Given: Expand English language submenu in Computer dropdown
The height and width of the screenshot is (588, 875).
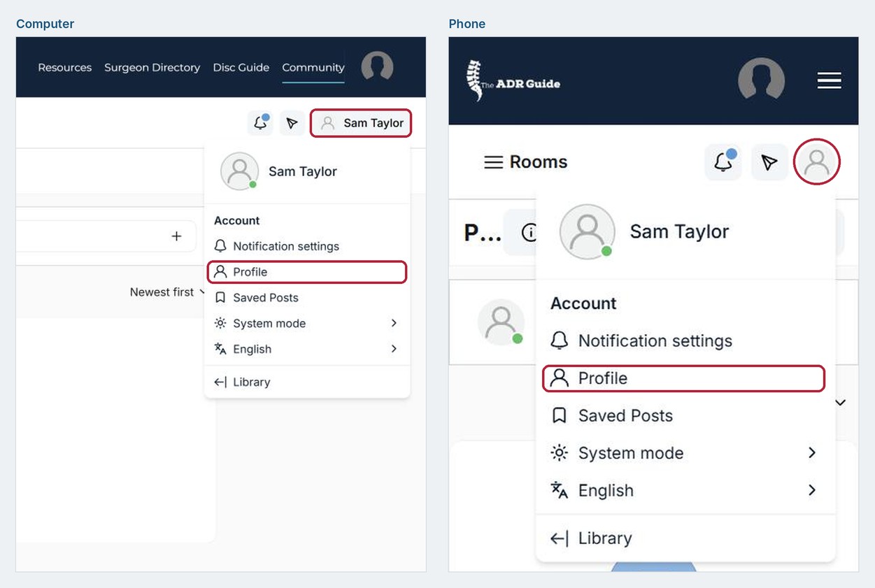Looking at the screenshot, I should (x=306, y=349).
